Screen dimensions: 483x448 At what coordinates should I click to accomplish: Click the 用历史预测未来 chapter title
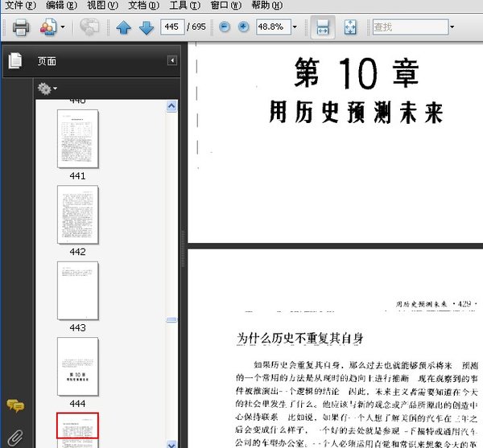point(357,113)
